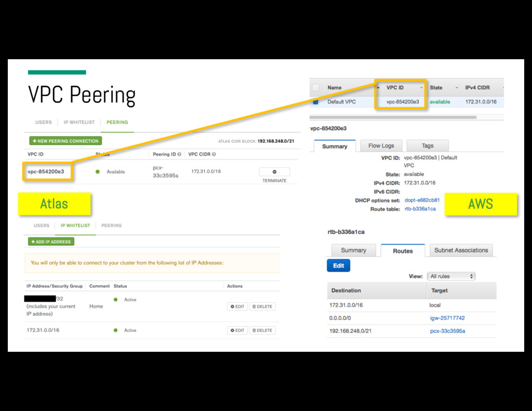Open the pcx-33c3595a target link
The height and width of the screenshot is (411, 532).
point(447,331)
